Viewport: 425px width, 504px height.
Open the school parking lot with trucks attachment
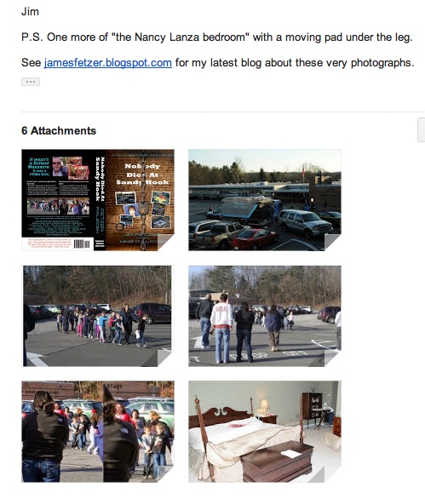point(265,200)
